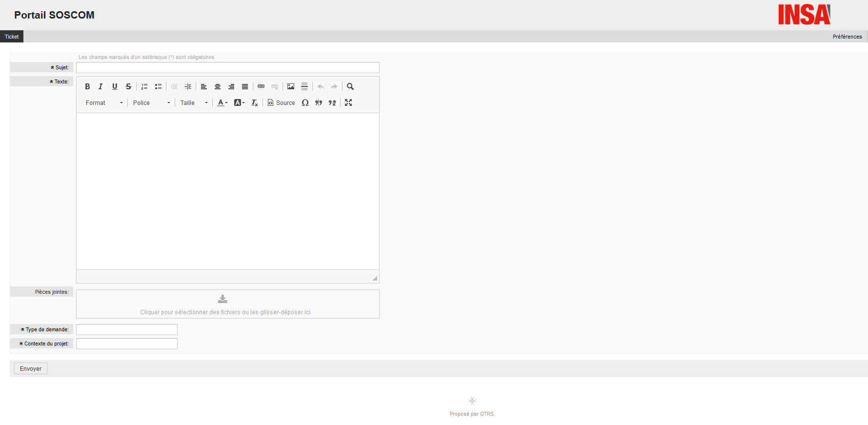
Task: Decrease the paragraph indent
Action: coord(174,86)
